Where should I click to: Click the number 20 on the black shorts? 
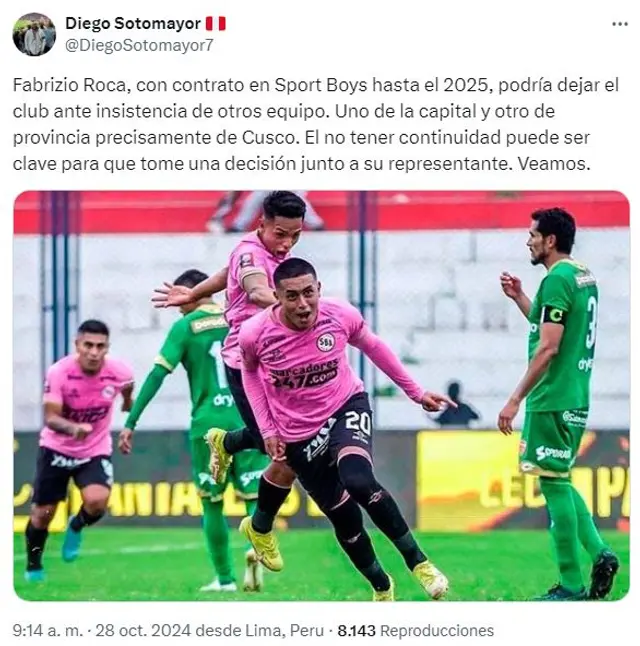pos(358,423)
